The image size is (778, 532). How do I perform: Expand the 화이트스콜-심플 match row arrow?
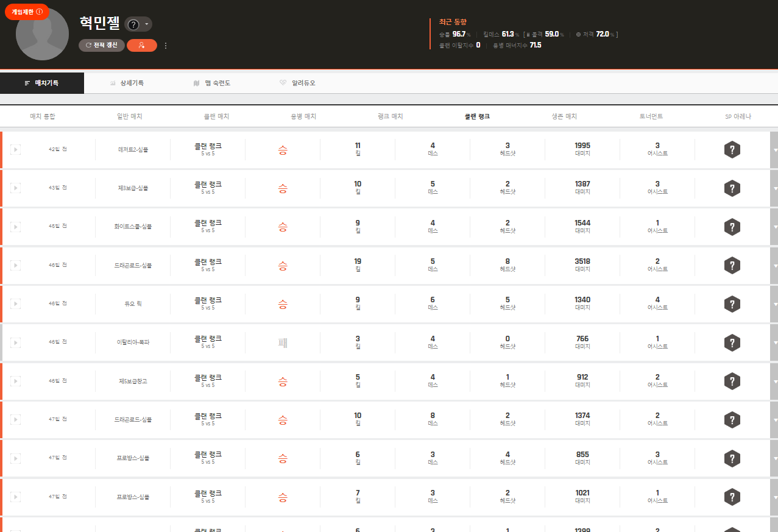[x=774, y=227]
